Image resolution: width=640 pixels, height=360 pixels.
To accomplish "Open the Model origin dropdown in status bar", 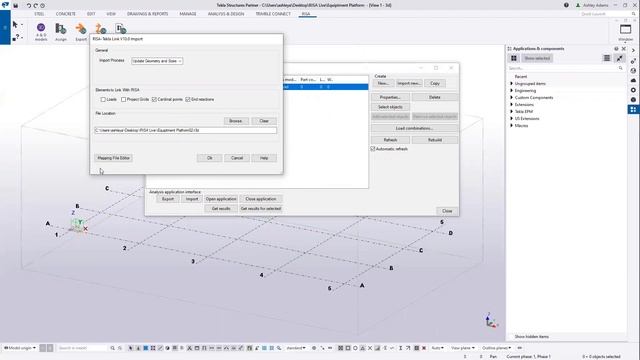I will [20, 348].
